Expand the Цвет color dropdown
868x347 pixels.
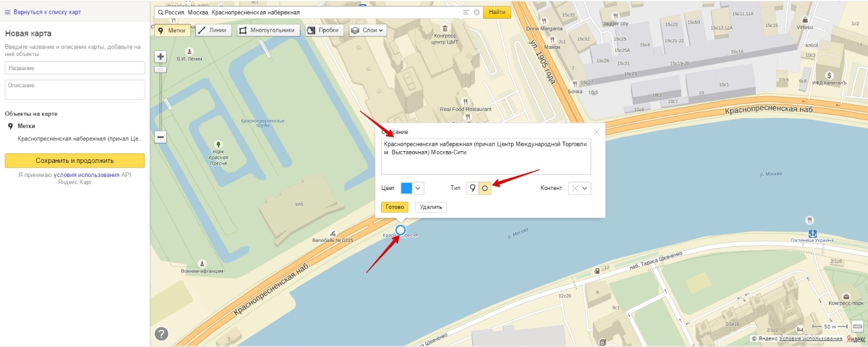click(412, 188)
